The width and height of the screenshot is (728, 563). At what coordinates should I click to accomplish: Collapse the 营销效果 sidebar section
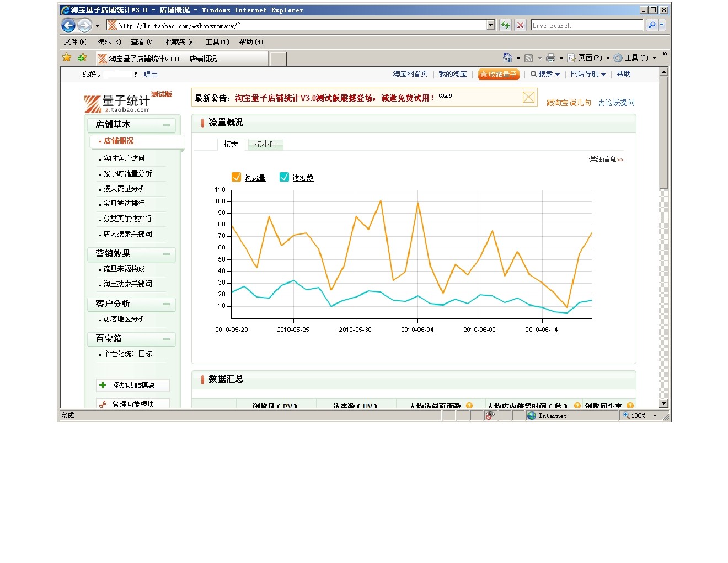(x=167, y=254)
